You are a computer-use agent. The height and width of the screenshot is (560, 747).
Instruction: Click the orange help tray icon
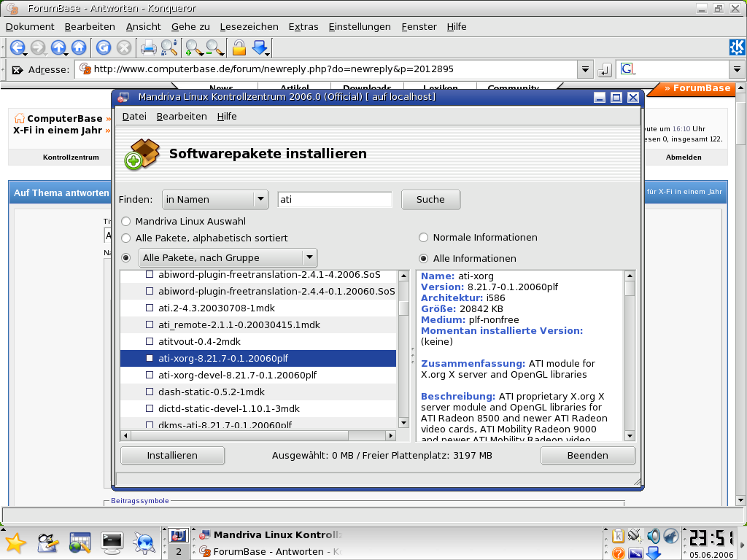pyautogui.click(x=619, y=553)
